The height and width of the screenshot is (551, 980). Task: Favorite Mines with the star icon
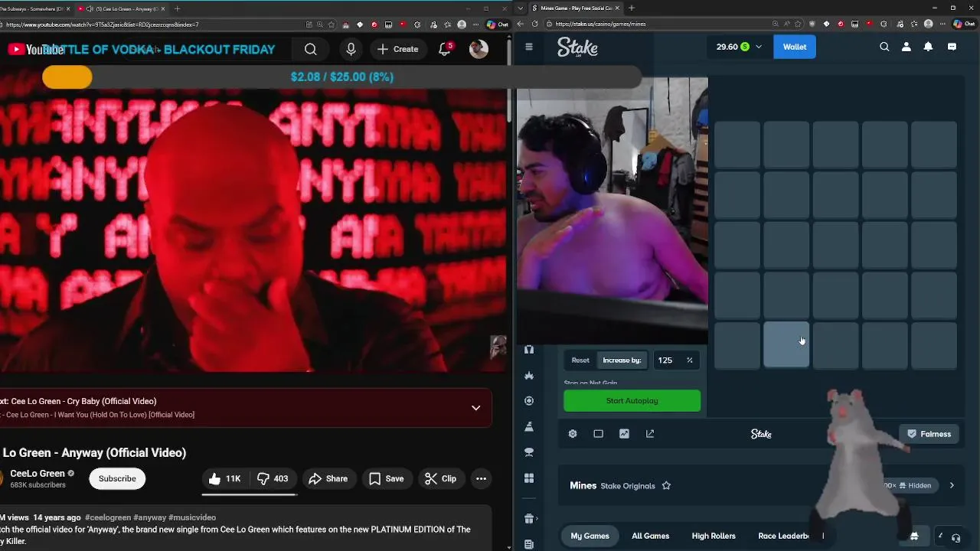point(666,486)
